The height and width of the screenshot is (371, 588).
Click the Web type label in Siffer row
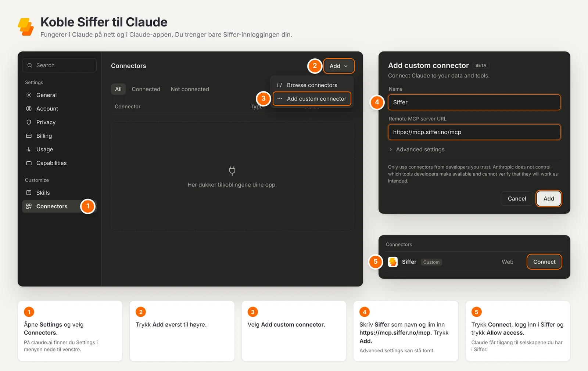click(508, 262)
